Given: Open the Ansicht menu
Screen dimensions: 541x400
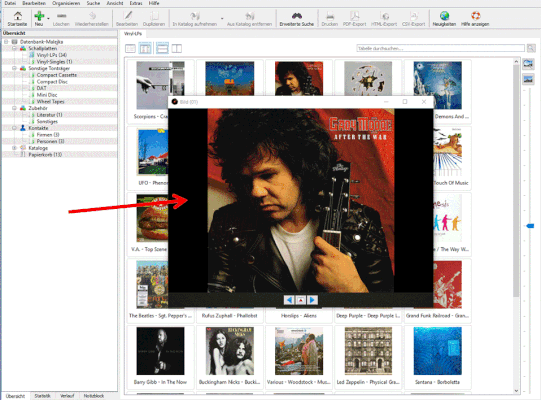Looking at the screenshot, I should [115, 3].
